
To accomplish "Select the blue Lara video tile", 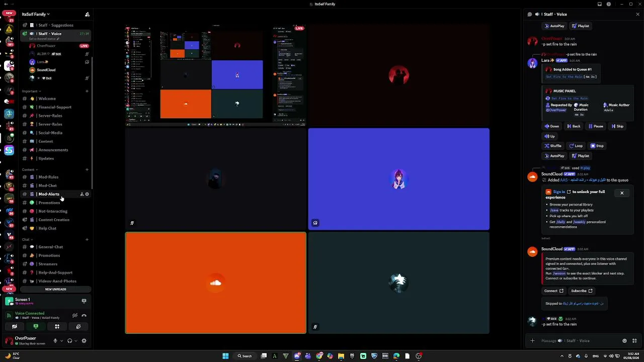I will [x=398, y=179].
